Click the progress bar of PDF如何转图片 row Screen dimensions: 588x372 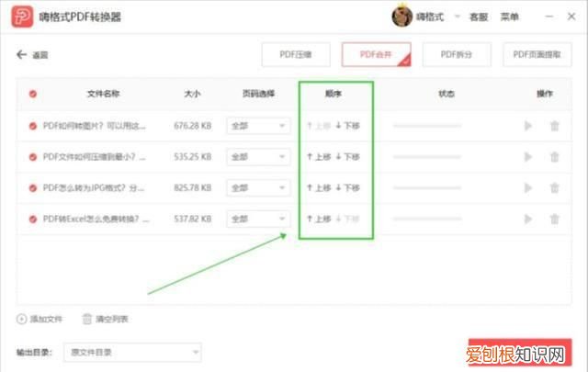tap(427, 126)
